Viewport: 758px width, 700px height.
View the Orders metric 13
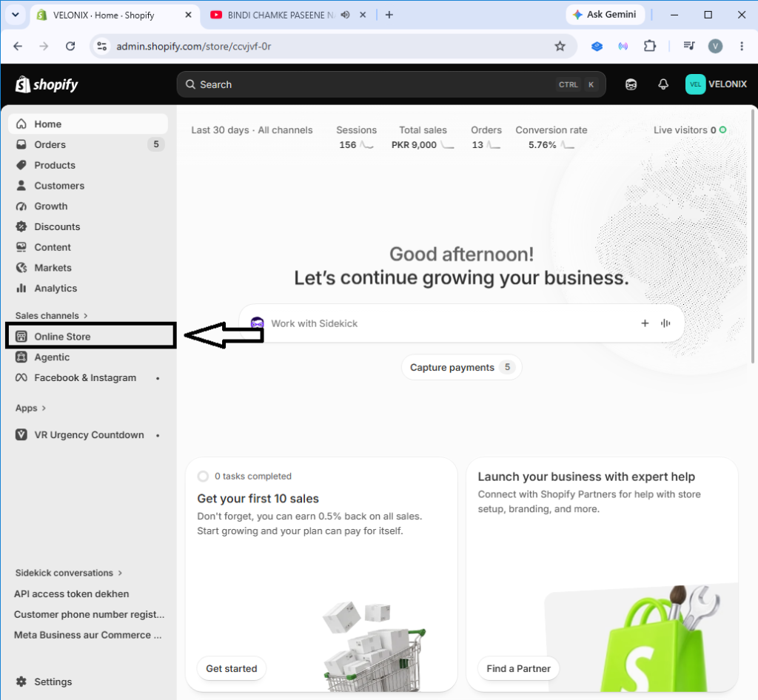[x=486, y=137]
